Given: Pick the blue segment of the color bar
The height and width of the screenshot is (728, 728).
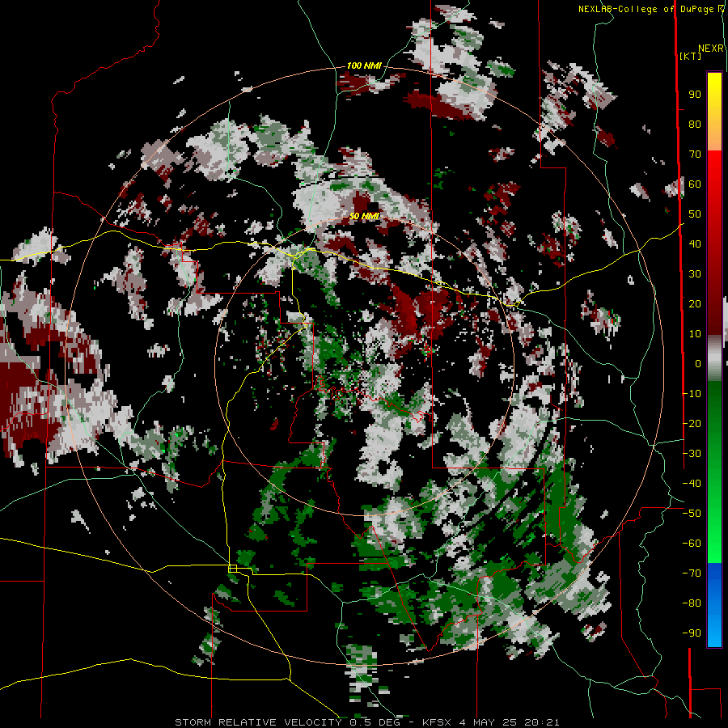Looking at the screenshot, I should (x=714, y=604).
